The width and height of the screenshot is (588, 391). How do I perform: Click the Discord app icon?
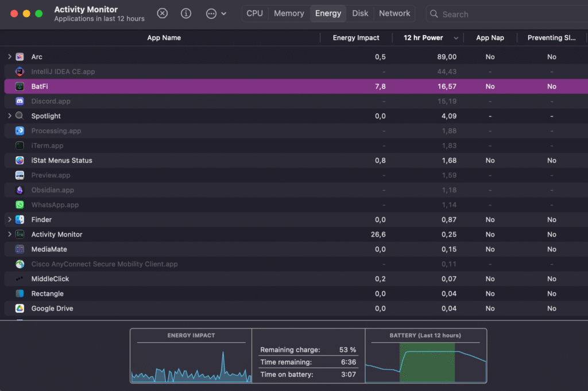tap(20, 101)
